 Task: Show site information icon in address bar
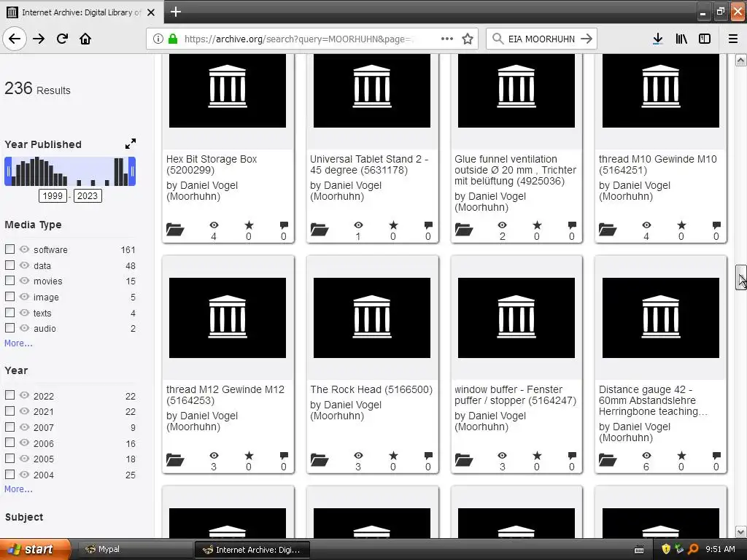click(158, 39)
